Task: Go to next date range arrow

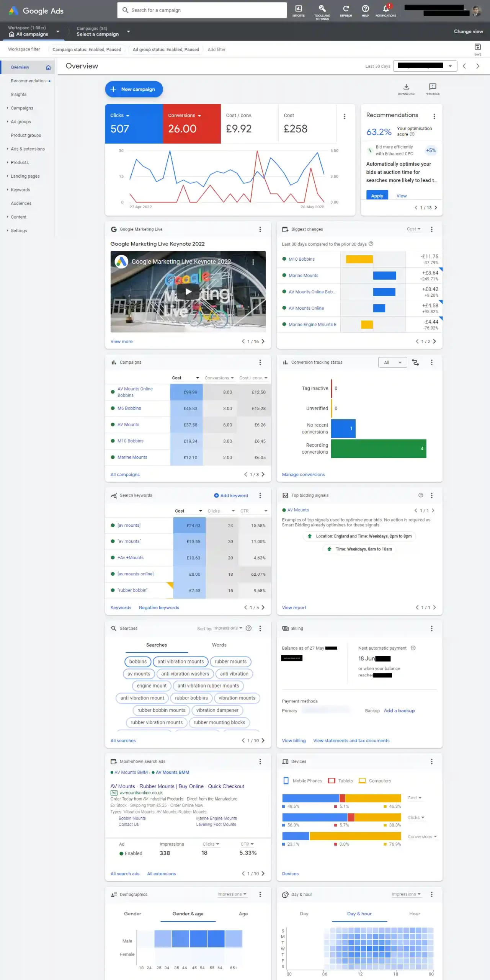Action: click(478, 66)
